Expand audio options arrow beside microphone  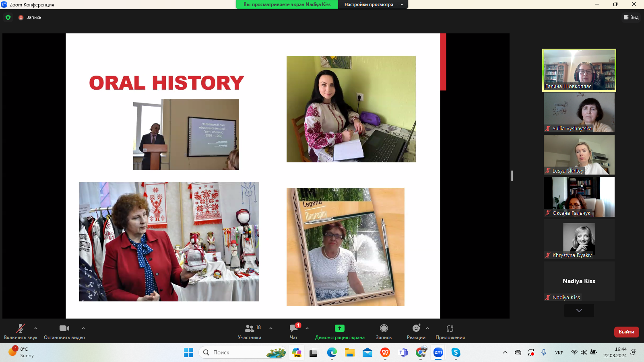[x=36, y=328]
